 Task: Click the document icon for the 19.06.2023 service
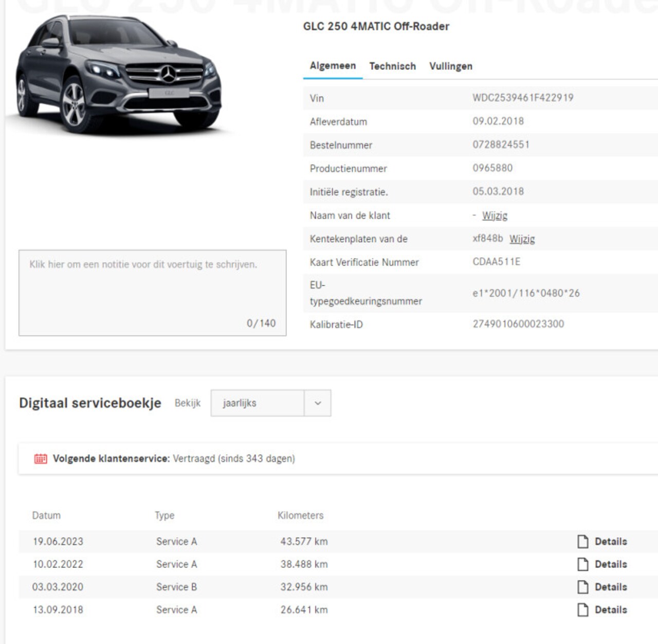(582, 542)
